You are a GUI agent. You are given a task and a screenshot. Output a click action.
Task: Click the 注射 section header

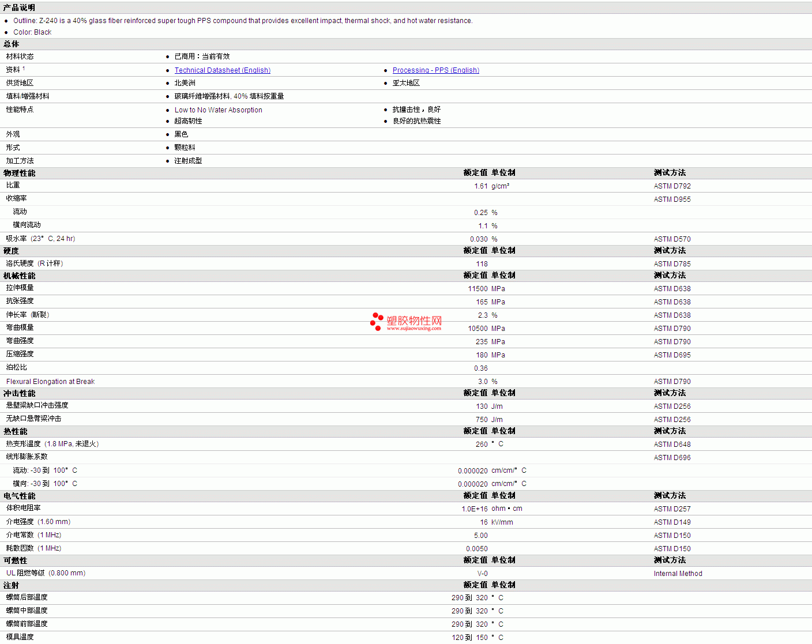coord(11,585)
